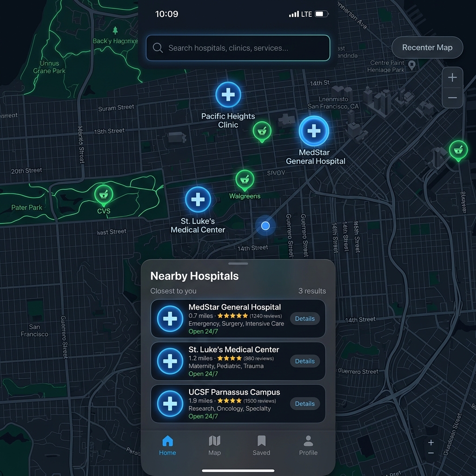Click the 'Nearby Hospitals' heading
Viewport: 476px width, 476px height.
(194, 276)
